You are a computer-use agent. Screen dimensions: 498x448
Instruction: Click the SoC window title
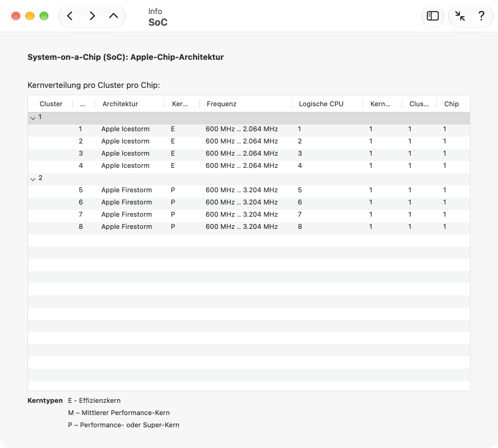coord(158,22)
